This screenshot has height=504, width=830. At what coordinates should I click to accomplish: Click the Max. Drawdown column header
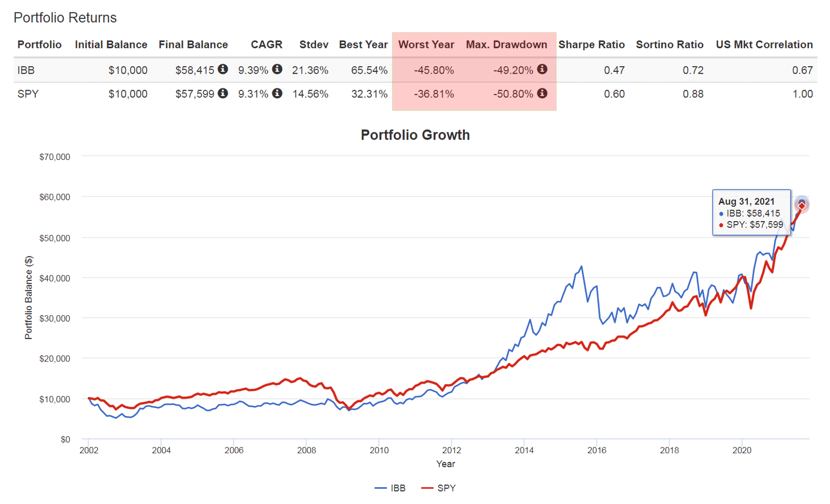506,45
